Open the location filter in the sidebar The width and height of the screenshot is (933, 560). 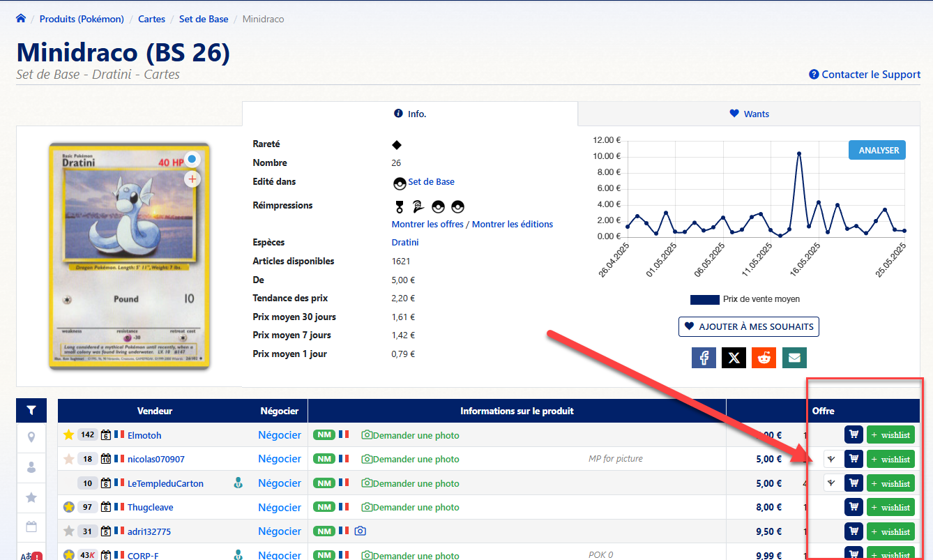(x=31, y=437)
